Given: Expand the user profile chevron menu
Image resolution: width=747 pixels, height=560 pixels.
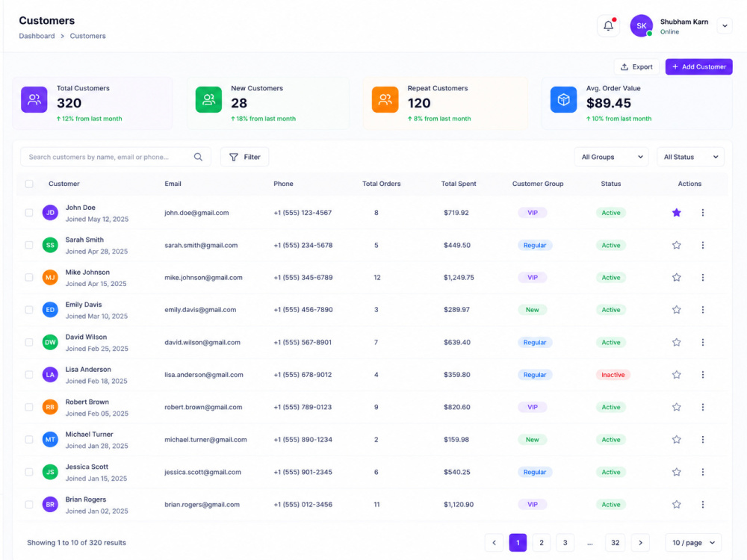Looking at the screenshot, I should click(725, 25).
